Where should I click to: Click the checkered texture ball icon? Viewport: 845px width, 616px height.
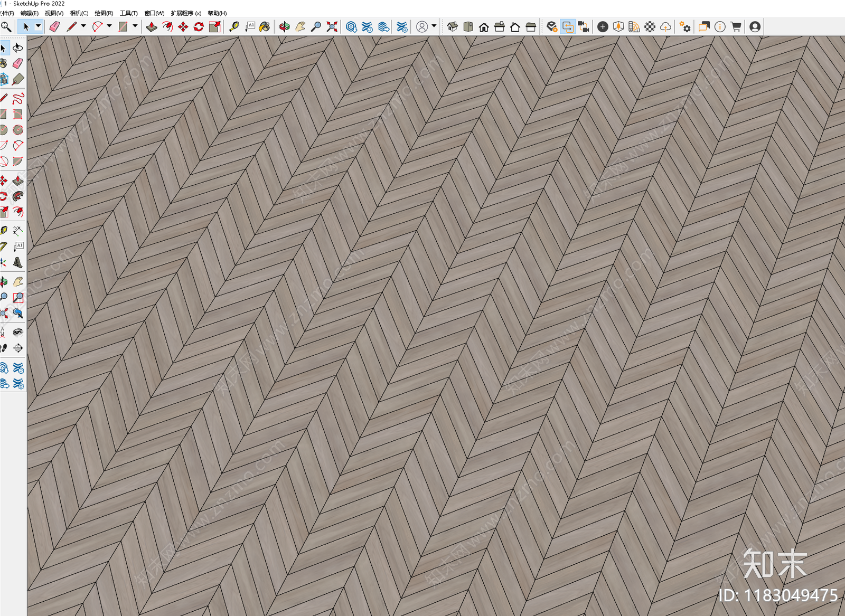(x=650, y=26)
